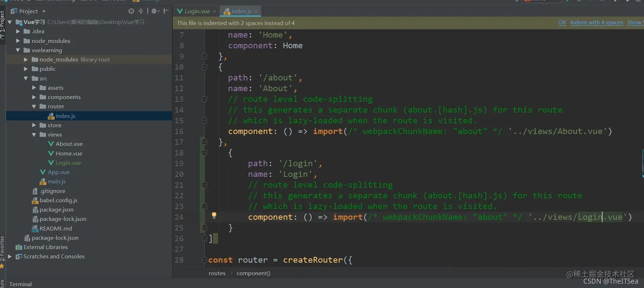
Task: Collapse the router folder
Action: tap(34, 107)
